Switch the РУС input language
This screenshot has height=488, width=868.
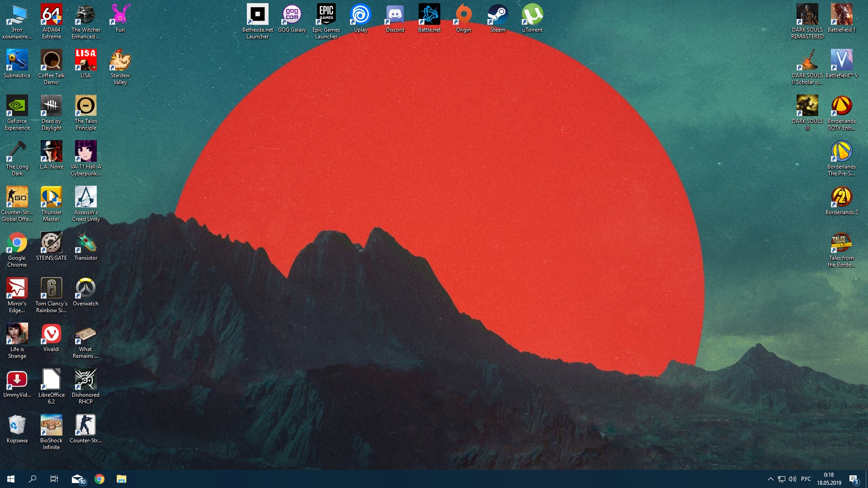click(806, 479)
